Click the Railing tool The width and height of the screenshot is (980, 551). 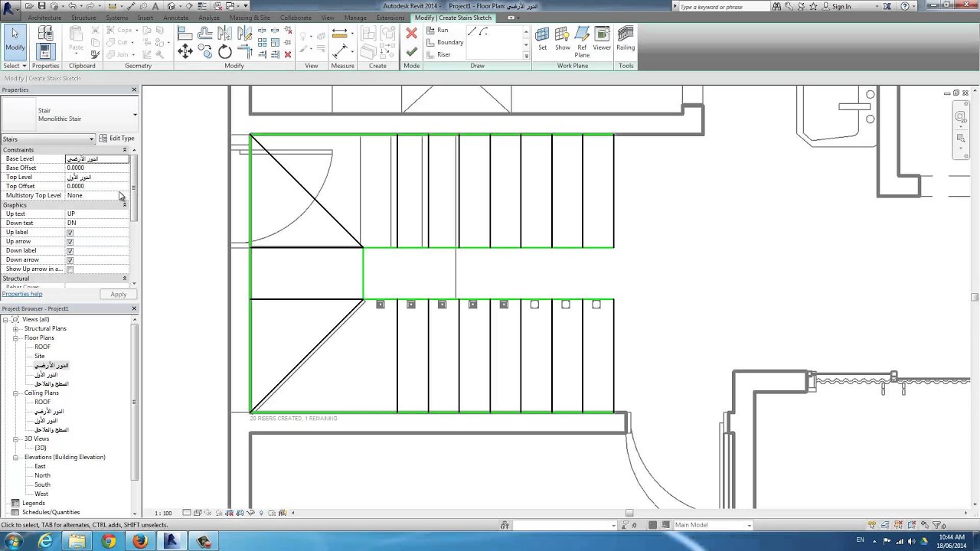coord(626,39)
